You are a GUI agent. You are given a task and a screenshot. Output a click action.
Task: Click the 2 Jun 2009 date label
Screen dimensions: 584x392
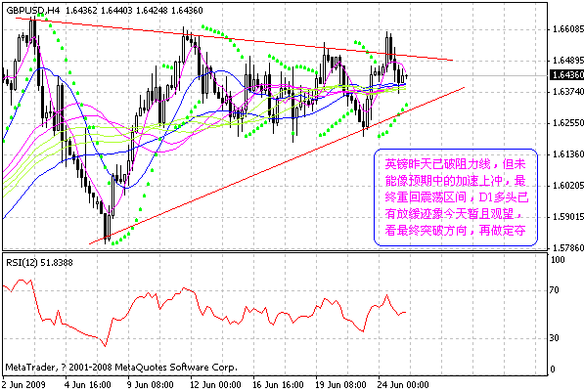click(x=23, y=384)
